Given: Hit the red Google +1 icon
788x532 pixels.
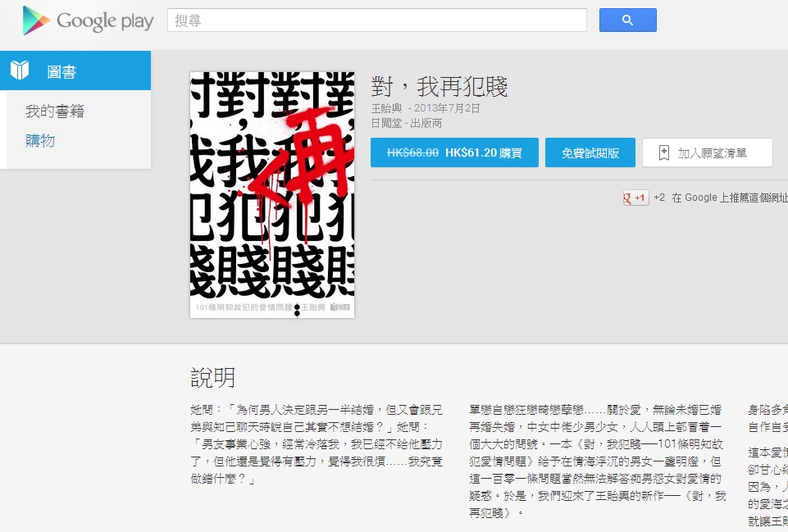Looking at the screenshot, I should point(635,198).
